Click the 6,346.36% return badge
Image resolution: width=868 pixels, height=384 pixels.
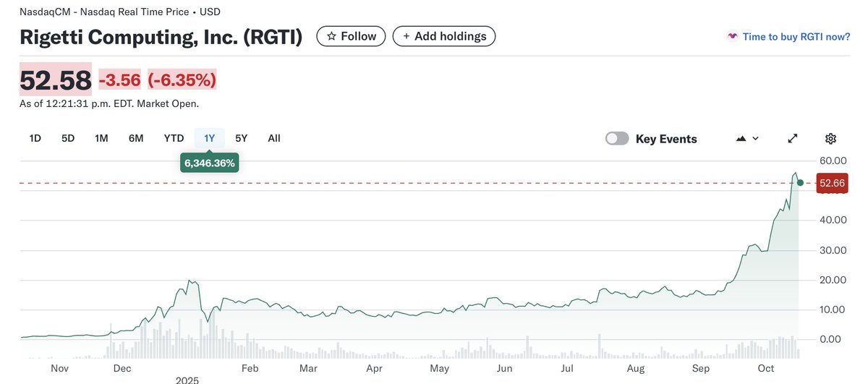click(210, 163)
